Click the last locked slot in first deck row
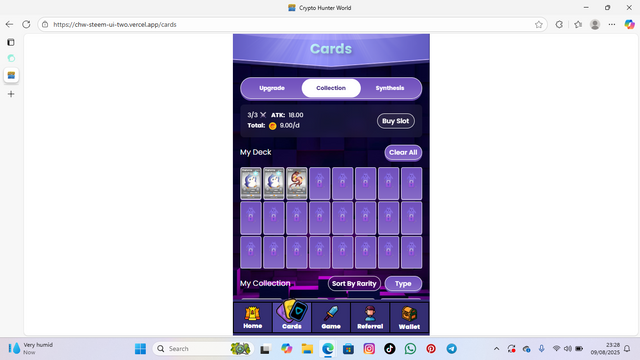640x360 pixels. (411, 183)
